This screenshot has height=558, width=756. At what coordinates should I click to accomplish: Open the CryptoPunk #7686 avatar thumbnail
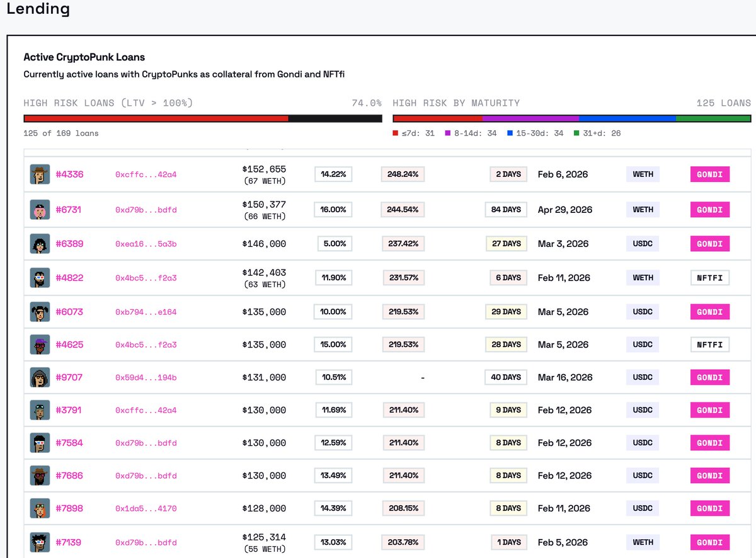tap(40, 475)
